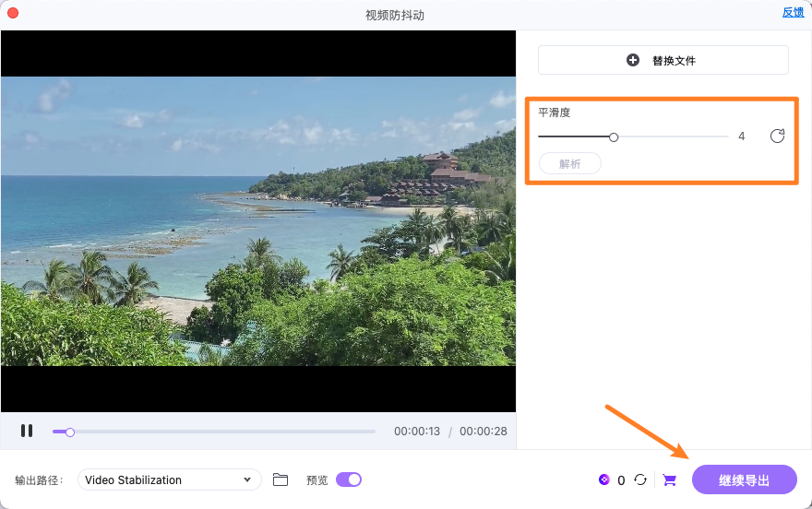The height and width of the screenshot is (509, 812).
Task: Click the video progress bar track
Action: pos(221,432)
